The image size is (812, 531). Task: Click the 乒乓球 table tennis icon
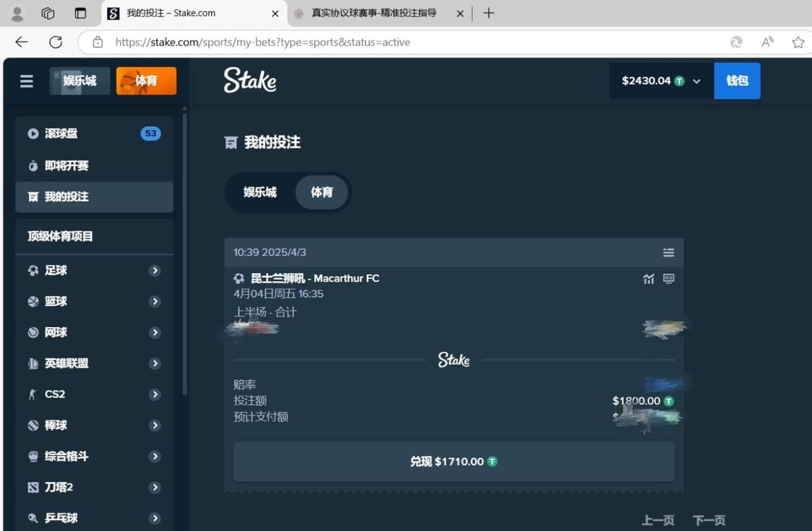click(32, 518)
